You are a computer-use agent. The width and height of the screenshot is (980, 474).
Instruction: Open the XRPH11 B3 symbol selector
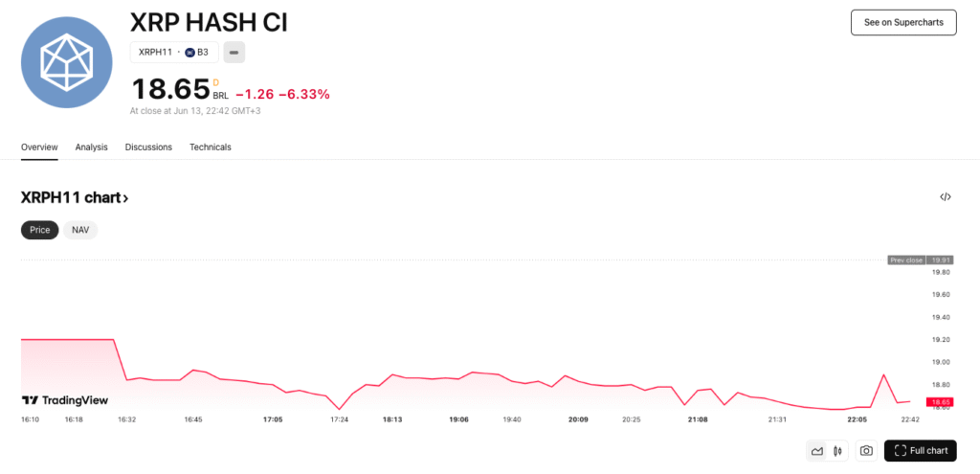tap(174, 52)
